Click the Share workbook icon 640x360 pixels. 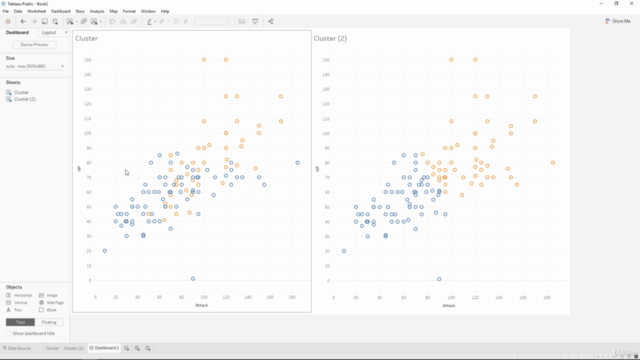click(x=271, y=21)
